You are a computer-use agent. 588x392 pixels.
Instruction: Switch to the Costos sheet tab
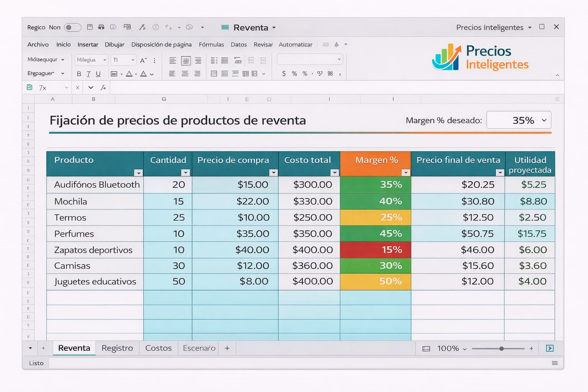tap(158, 348)
